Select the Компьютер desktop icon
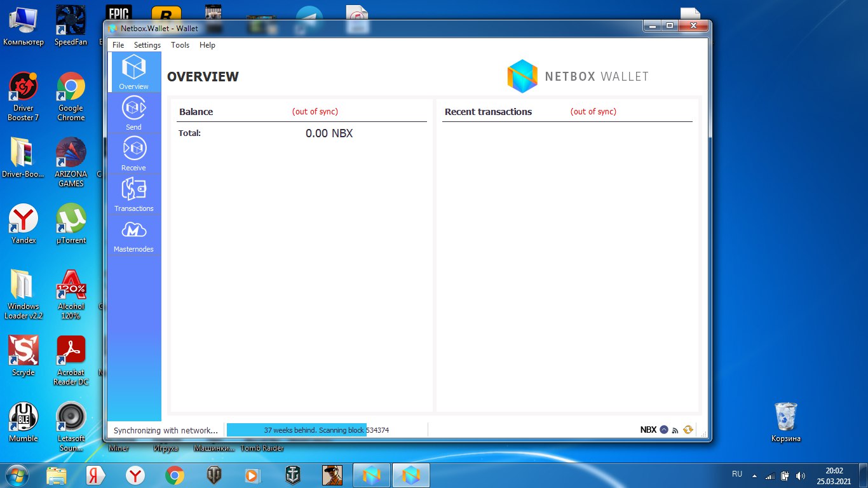This screenshot has width=868, height=488. [x=24, y=27]
